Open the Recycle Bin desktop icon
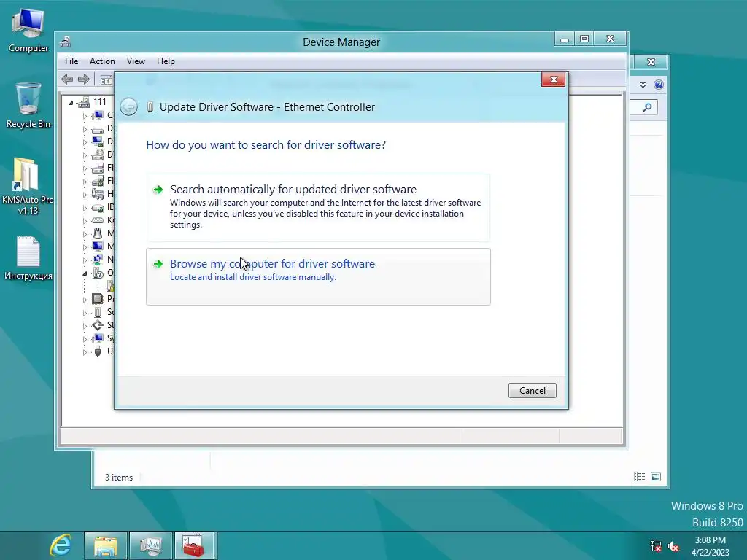747x560 pixels. click(x=28, y=105)
